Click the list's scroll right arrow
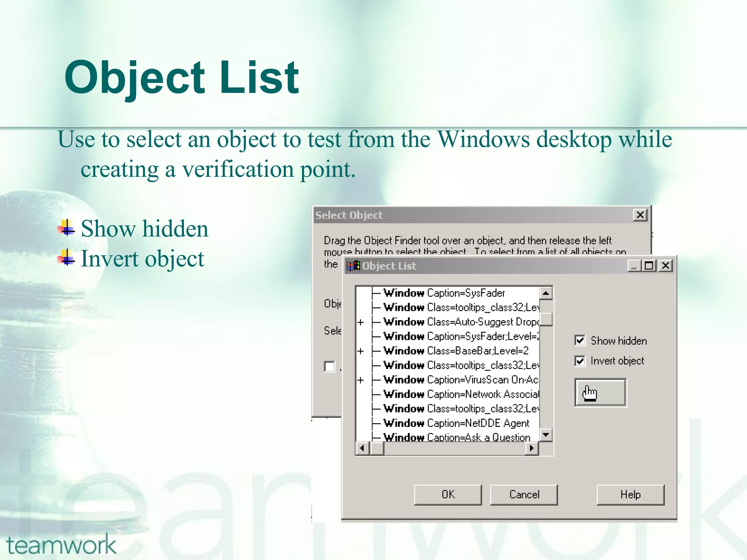The width and height of the screenshot is (747, 560). (532, 448)
